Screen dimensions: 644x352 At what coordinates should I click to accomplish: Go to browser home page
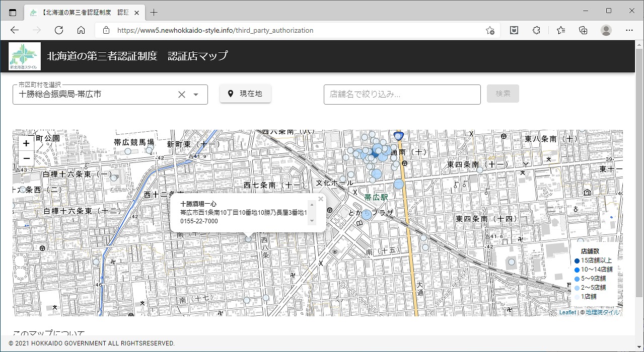[81, 30]
